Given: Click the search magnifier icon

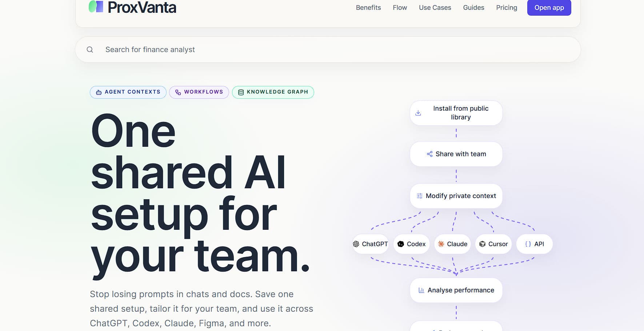Looking at the screenshot, I should 90,50.
